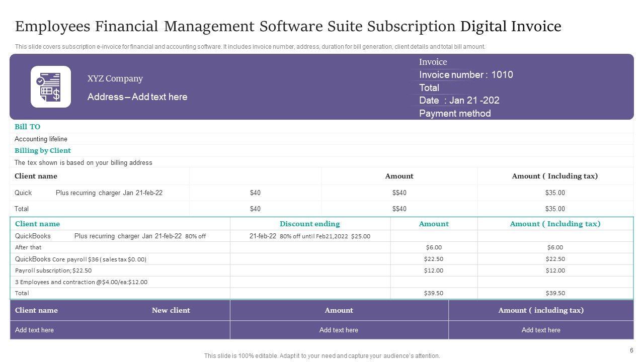Edit the 'Address – Add text here' field
This screenshot has width=644, height=362.
click(x=137, y=97)
